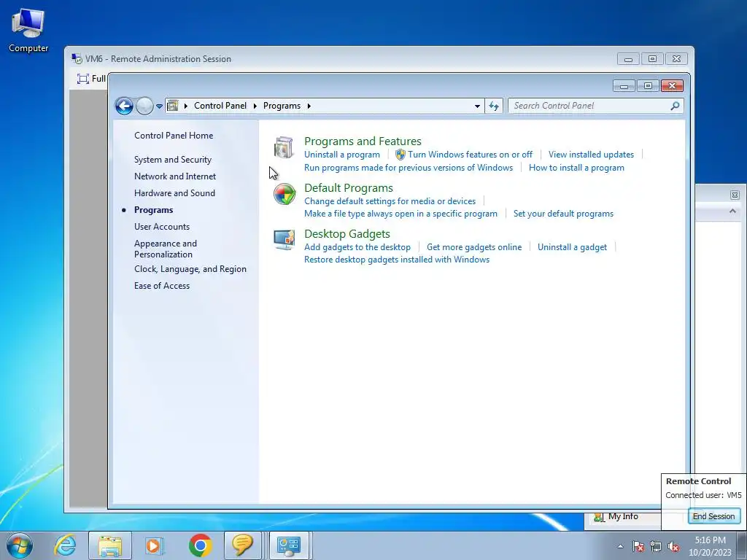Expand arrow after Control Panel in breadcrumb
The width and height of the screenshot is (747, 560).
tap(255, 106)
